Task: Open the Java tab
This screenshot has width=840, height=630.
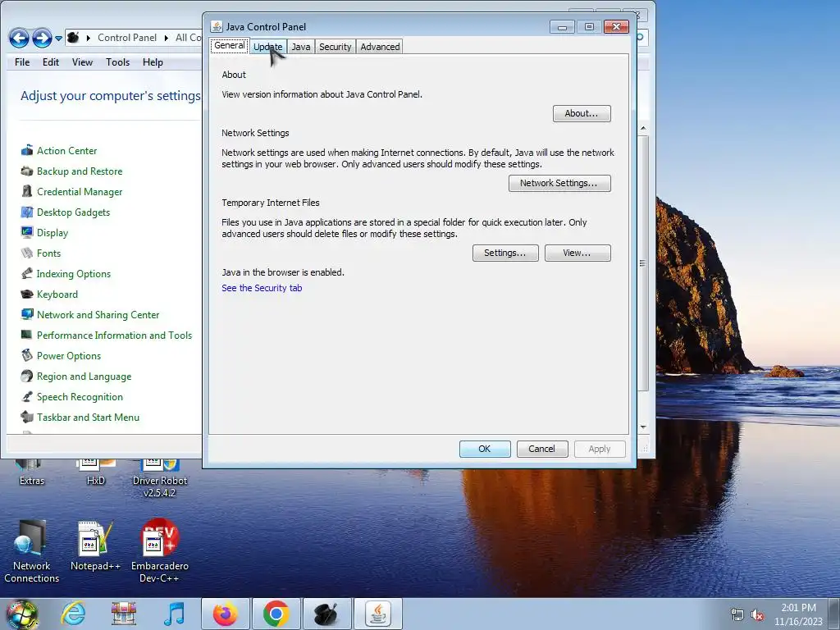Action: (301, 47)
